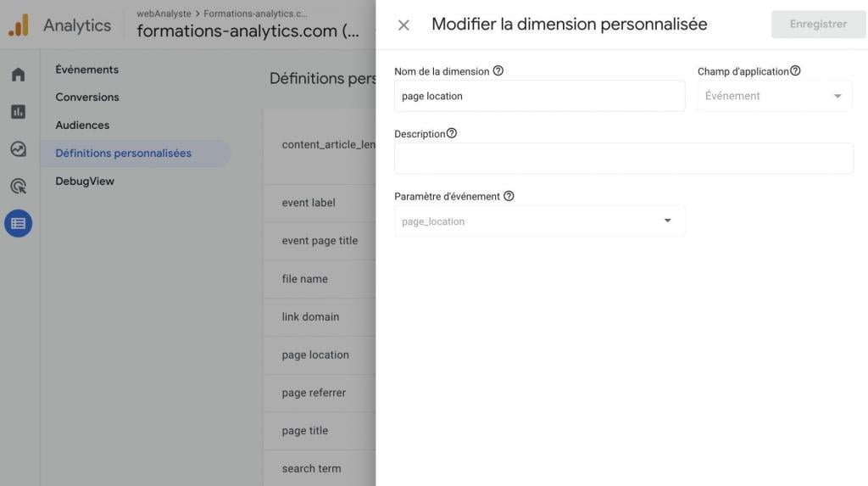868x486 pixels.
Task: Click the Analytics logo icon
Action: pyautogui.click(x=19, y=25)
